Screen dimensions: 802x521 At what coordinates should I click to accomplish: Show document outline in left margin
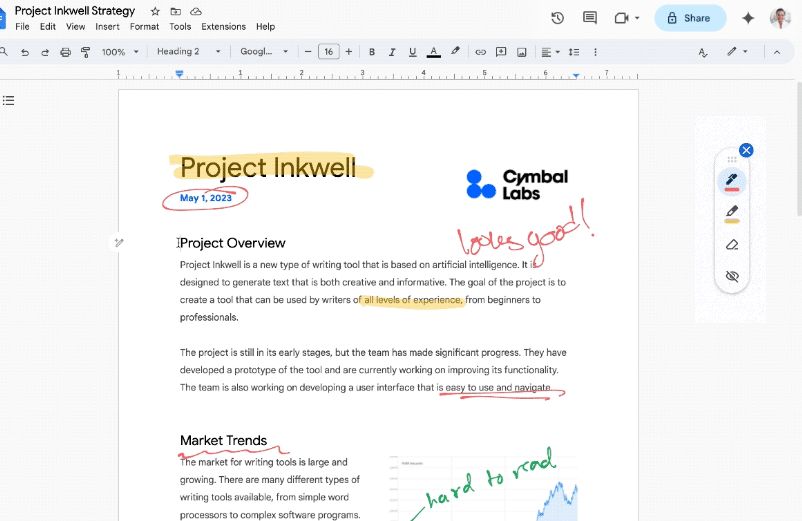pos(9,100)
